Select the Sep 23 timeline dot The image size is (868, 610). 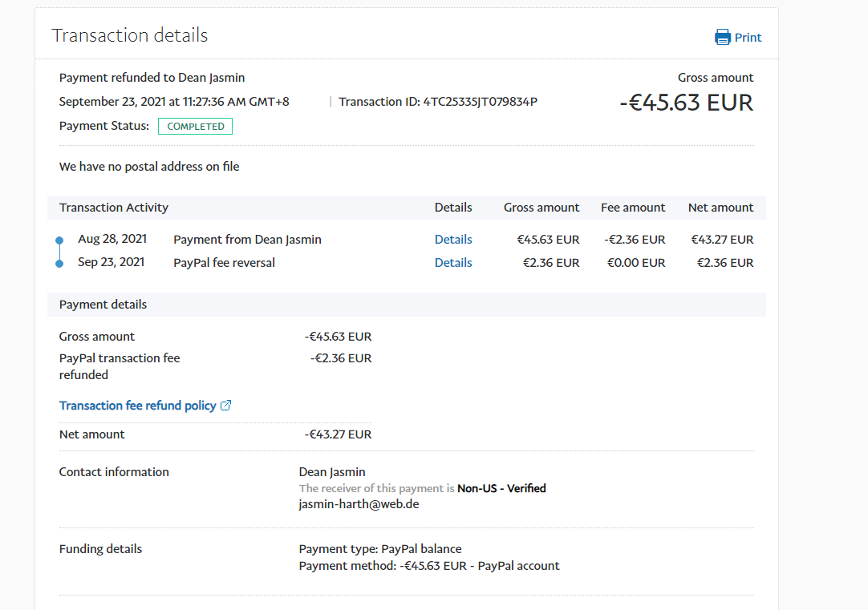pos(59,263)
